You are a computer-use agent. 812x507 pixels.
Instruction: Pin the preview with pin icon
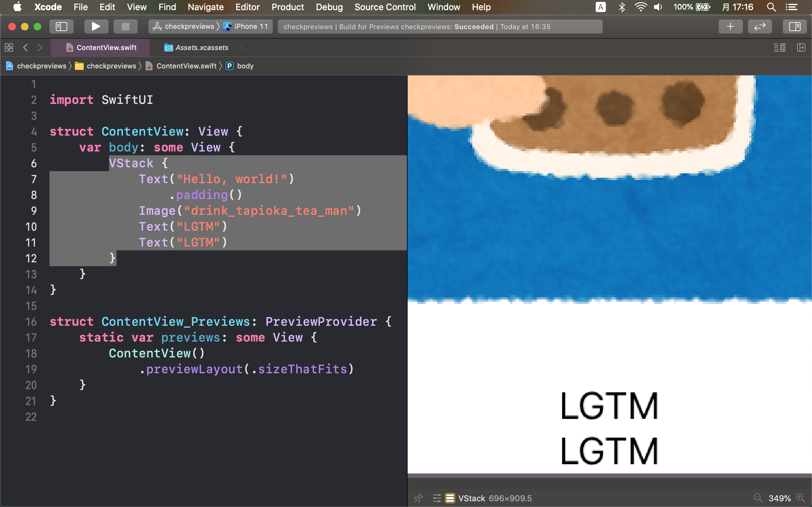pos(418,498)
